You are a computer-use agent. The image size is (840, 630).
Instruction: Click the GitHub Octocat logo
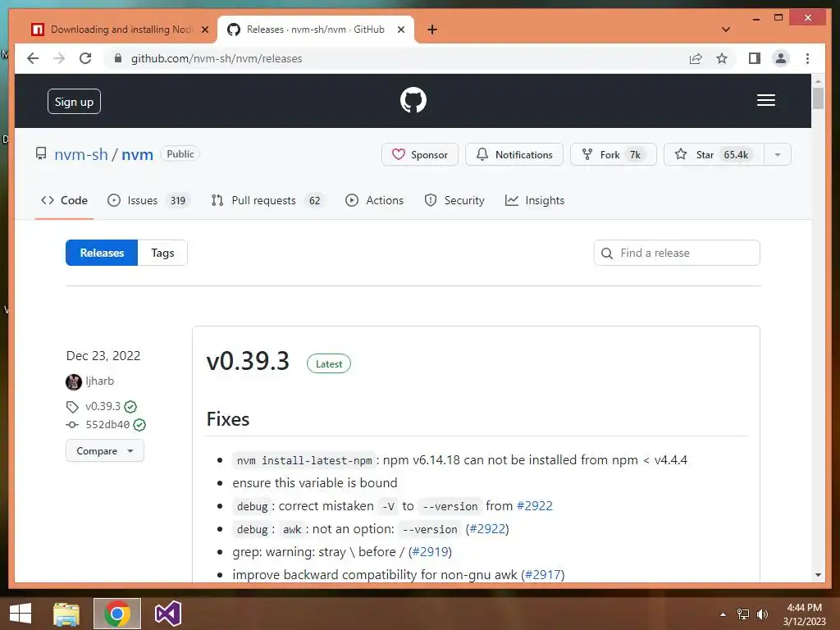pyautogui.click(x=413, y=100)
